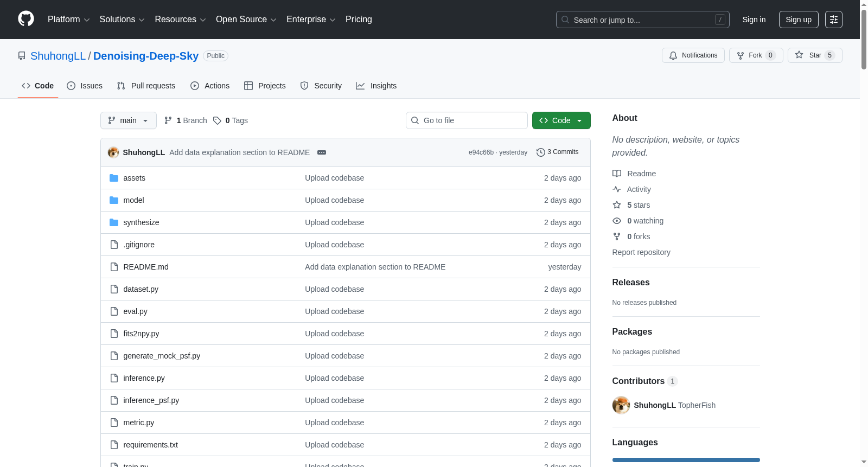Open inference_psf.py file

pyautogui.click(x=151, y=400)
